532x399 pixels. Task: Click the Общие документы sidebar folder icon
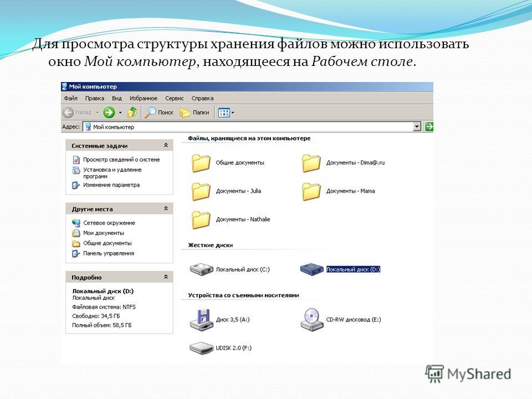[x=76, y=244]
